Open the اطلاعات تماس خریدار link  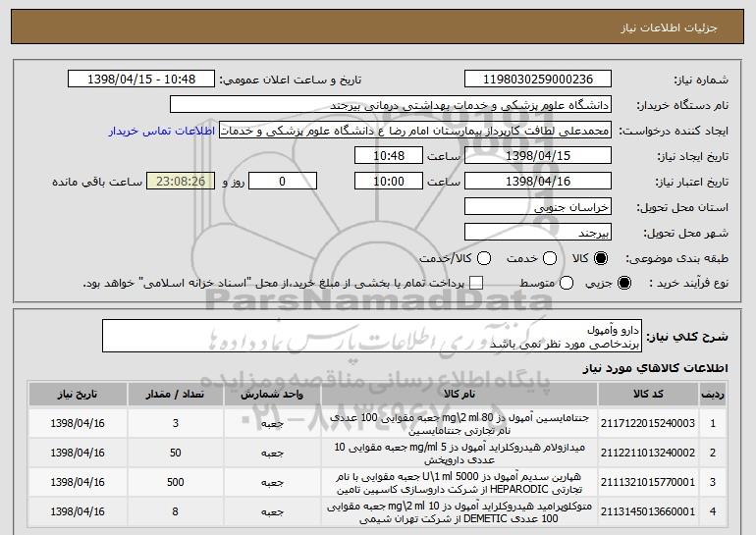point(162,131)
